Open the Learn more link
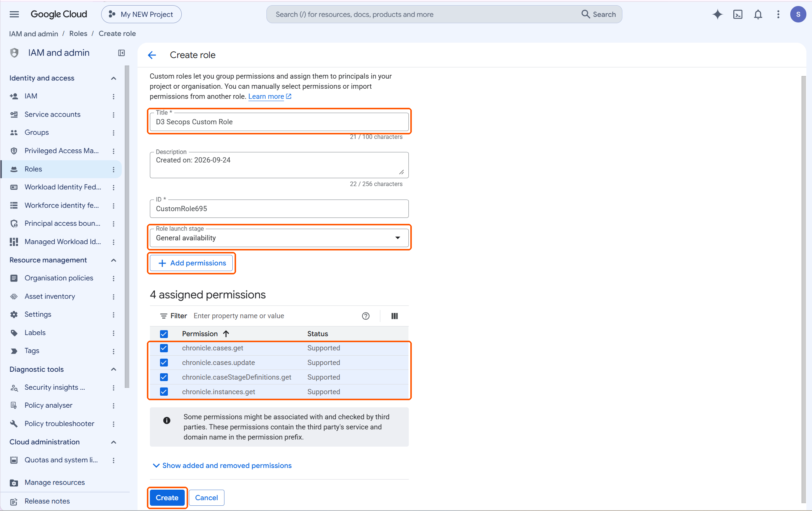The height and width of the screenshot is (511, 812). 270,97
